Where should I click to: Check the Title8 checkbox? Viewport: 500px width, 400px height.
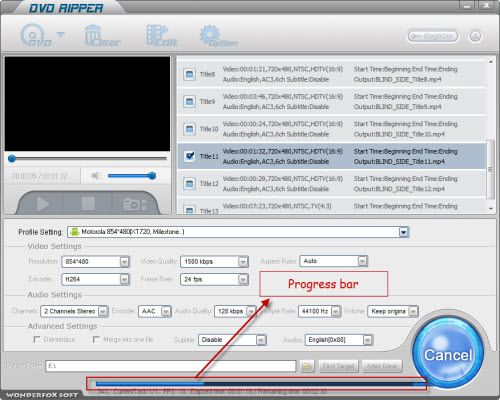click(x=189, y=74)
